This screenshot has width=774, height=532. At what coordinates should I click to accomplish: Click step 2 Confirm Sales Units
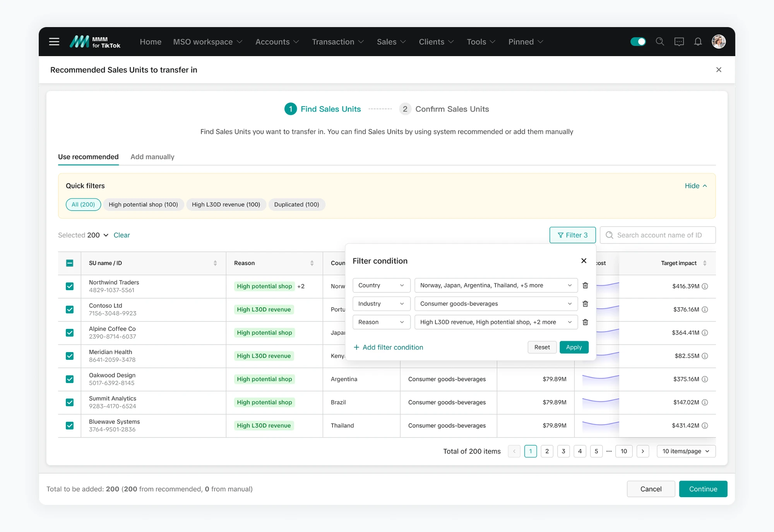click(444, 109)
